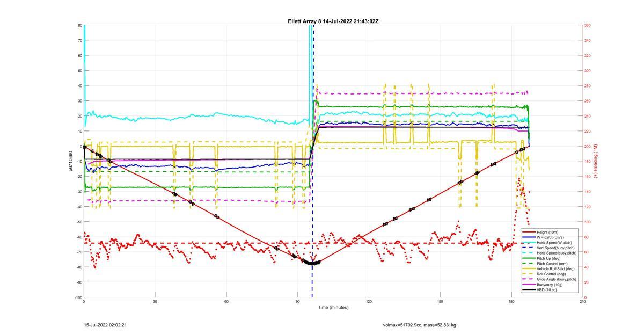Click the '15-Jul-2022 02:02:21' timestamp text
The image size is (644, 334).
(105, 325)
